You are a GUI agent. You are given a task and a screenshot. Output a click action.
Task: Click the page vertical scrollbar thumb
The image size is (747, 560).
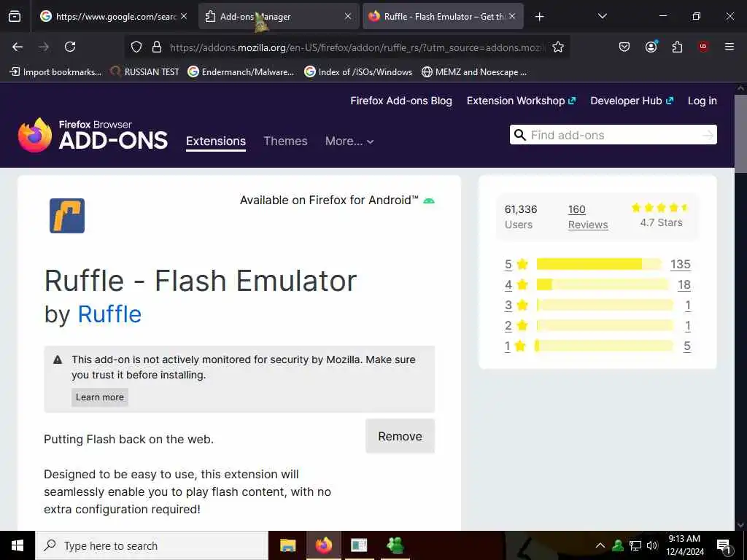click(740, 134)
